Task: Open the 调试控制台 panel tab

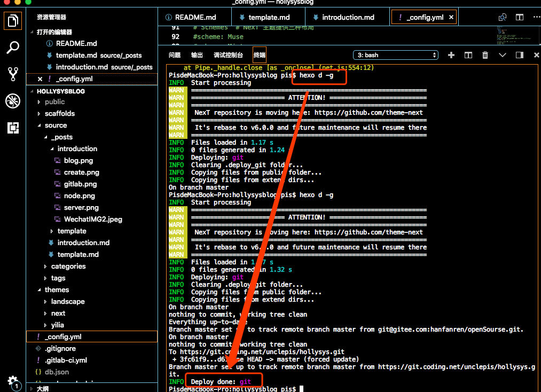Action: coord(228,55)
